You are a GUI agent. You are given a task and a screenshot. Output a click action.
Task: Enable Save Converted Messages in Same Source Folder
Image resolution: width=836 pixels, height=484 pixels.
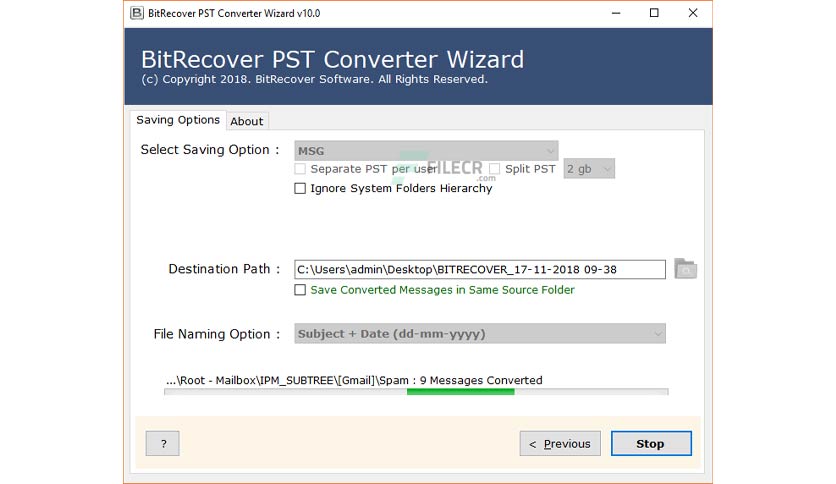tap(300, 289)
